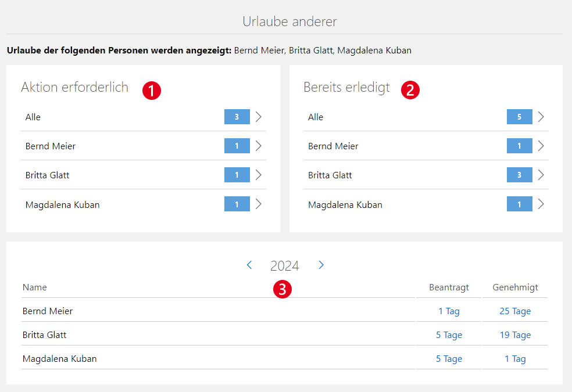Open Magdalena Kuban pending actions arrow
The image size is (572, 392).
point(259,204)
